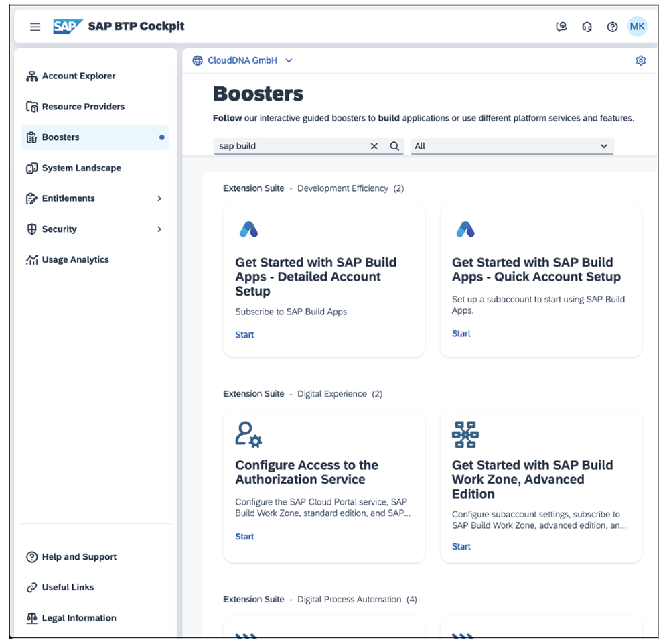Clear the sap build search with the X
The width and height of the screenshot is (667, 644).
(x=374, y=146)
